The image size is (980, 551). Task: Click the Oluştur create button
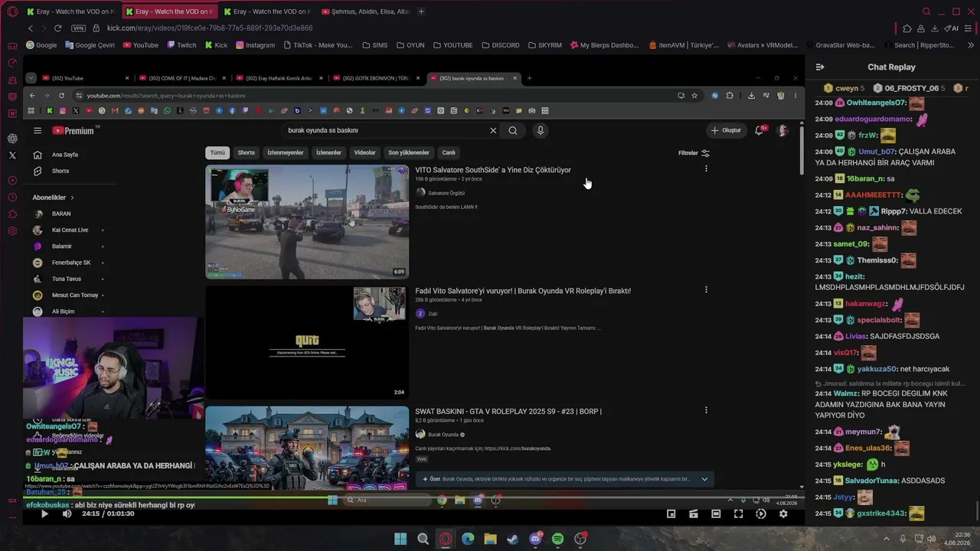(726, 130)
